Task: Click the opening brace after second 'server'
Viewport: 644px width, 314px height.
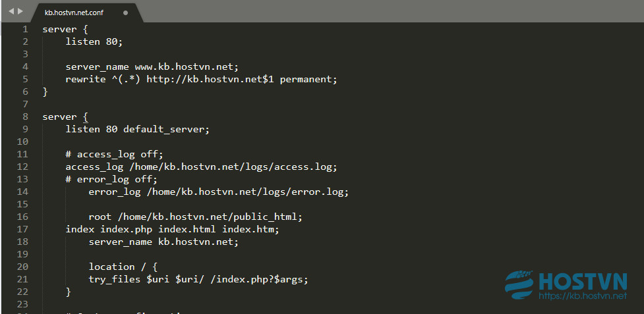Action: (x=86, y=117)
